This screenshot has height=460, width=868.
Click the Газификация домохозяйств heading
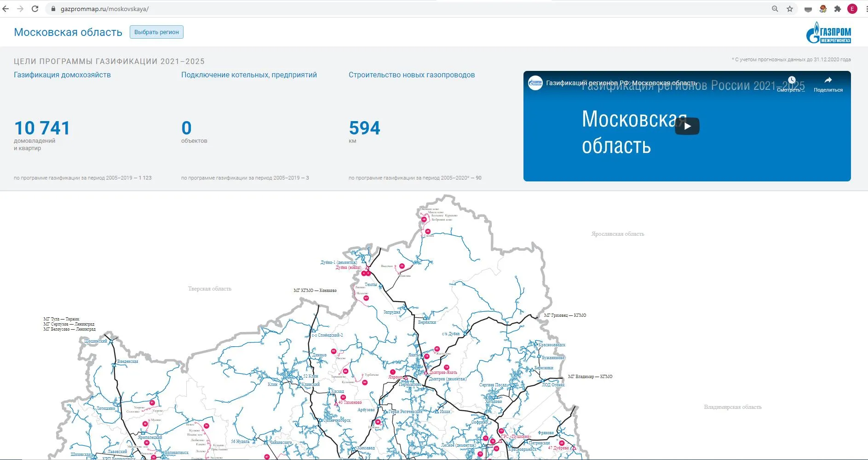[x=62, y=75]
